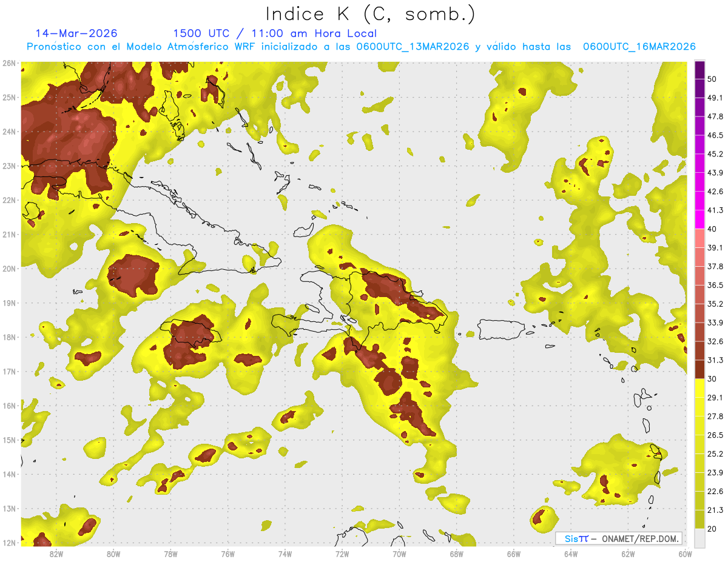Image resolution: width=728 pixels, height=562 pixels.
Task: Click the 72W longitude label
Action: 342,554
